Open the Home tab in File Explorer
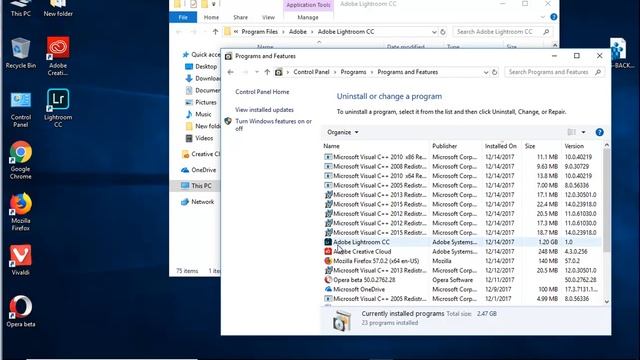Screen dimensions: 640x360 point(211,18)
